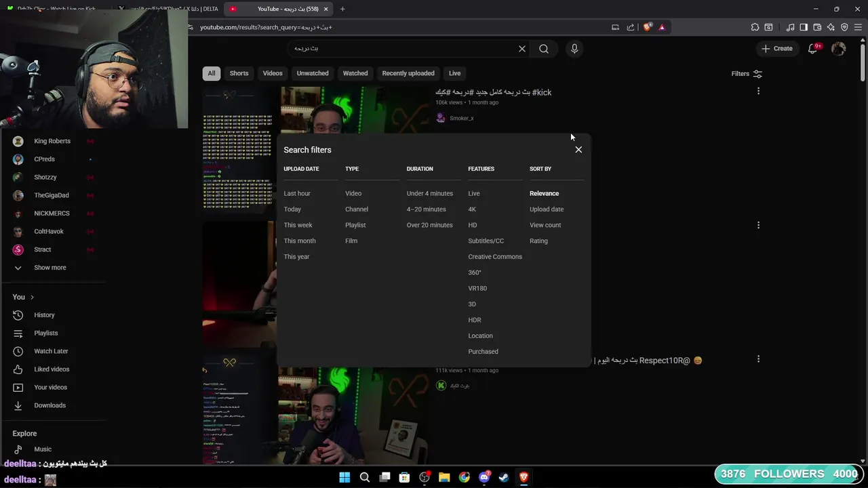Open the Brave Shields lion icon
868x488 pixels.
click(x=647, y=27)
